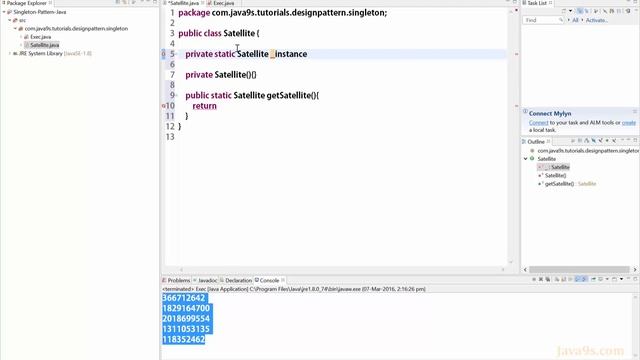Toggle Scroll Lock in the Console toolbar
The width and height of the screenshot is (640, 360).
(x=564, y=280)
